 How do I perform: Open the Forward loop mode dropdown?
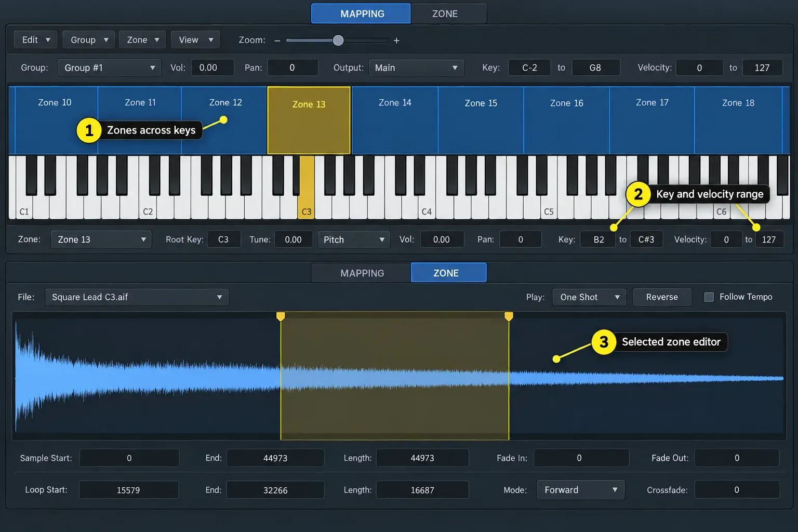click(580, 490)
